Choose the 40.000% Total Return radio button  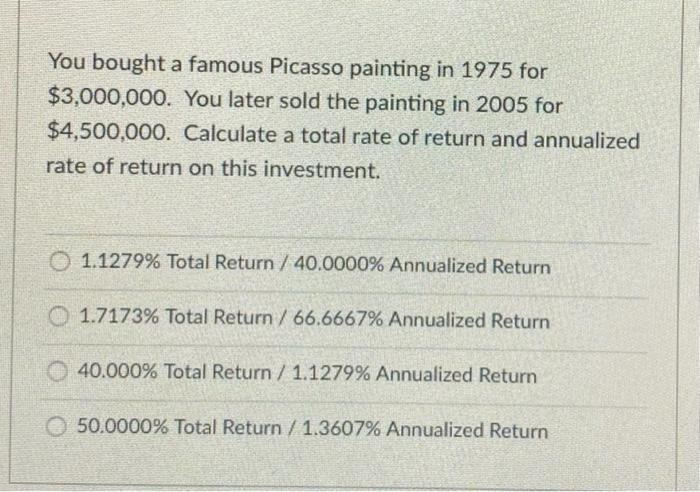(x=57, y=371)
